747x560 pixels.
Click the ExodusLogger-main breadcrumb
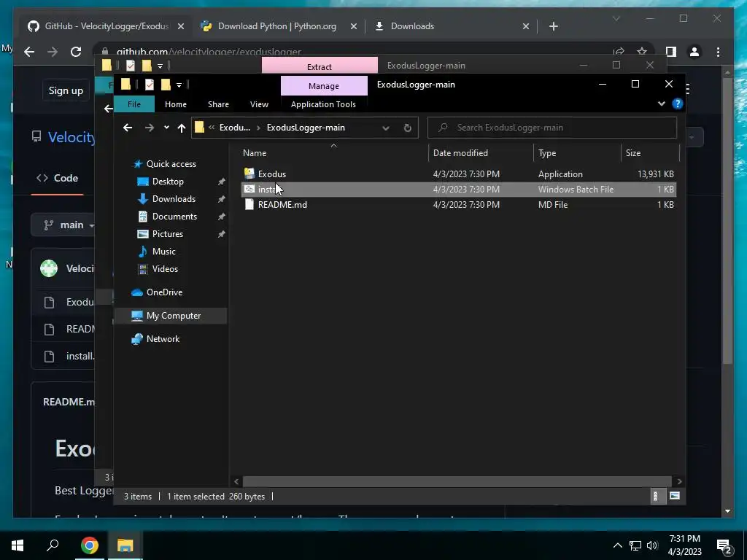pyautogui.click(x=306, y=128)
